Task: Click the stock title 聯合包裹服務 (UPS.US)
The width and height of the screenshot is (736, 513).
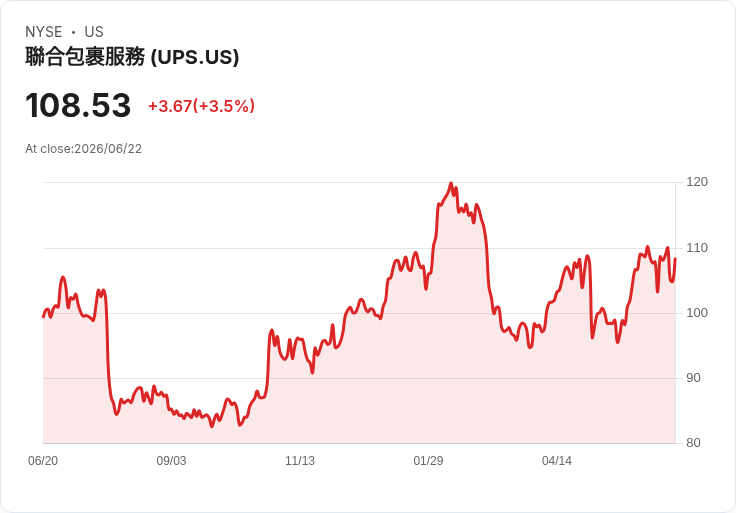Action: [x=132, y=57]
